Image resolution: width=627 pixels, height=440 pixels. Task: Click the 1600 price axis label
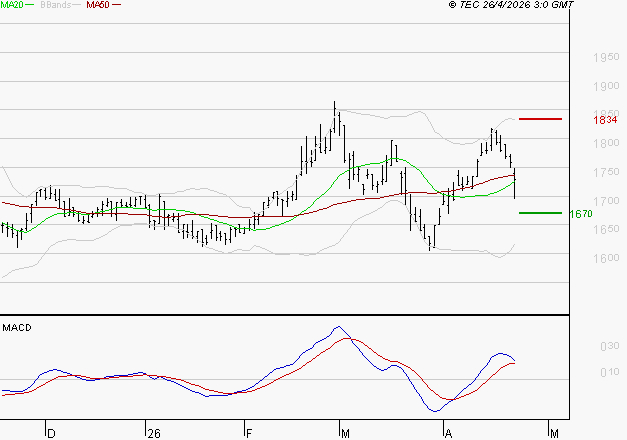(606, 258)
